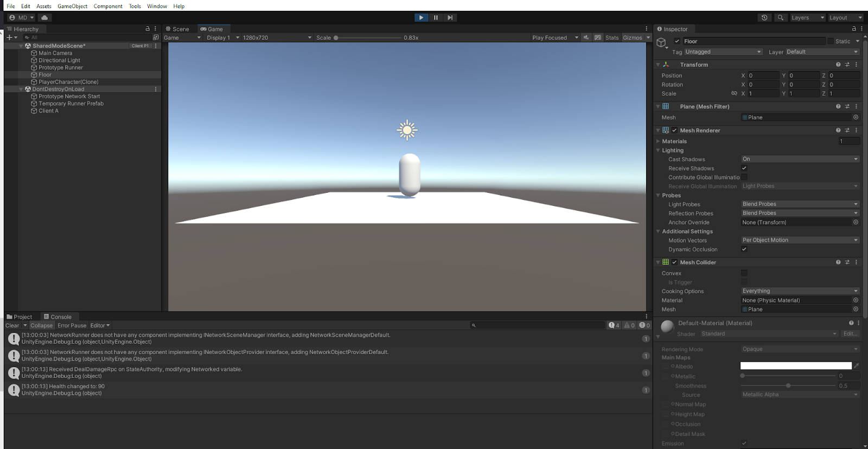The image size is (868, 449).
Task: Click the Step forward button
Action: 450,17
